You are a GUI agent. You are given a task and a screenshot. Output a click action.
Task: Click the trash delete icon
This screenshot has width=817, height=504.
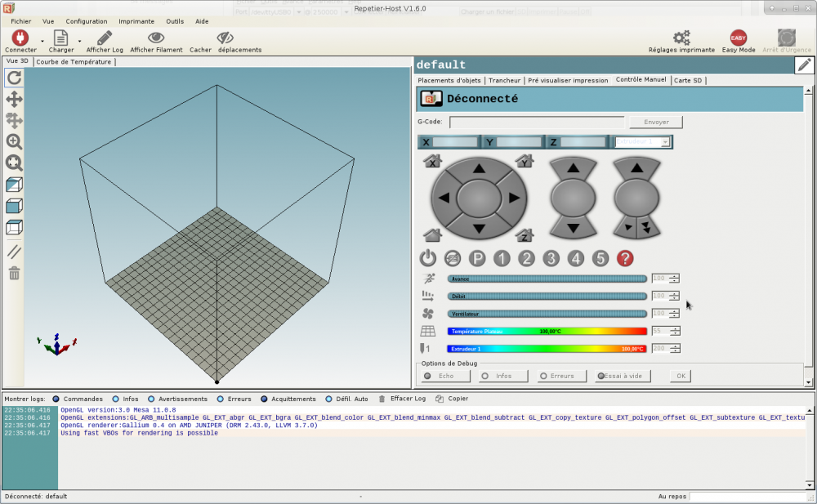pyautogui.click(x=14, y=273)
